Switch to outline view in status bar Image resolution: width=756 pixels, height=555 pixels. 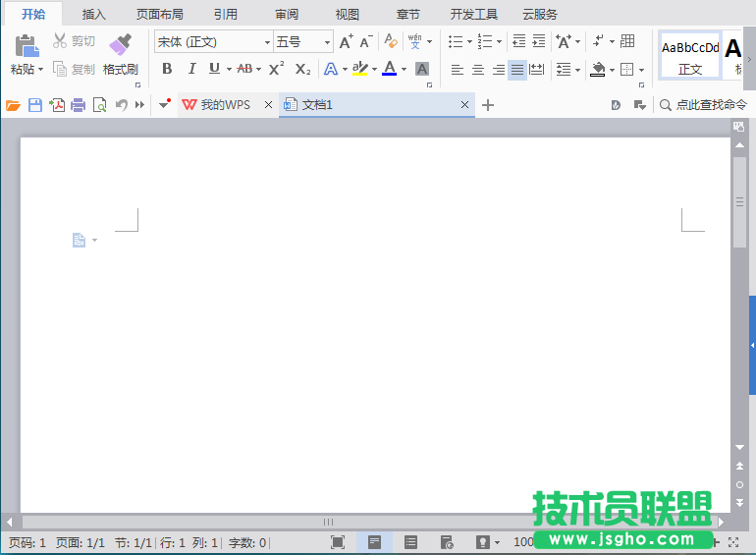coord(410,542)
